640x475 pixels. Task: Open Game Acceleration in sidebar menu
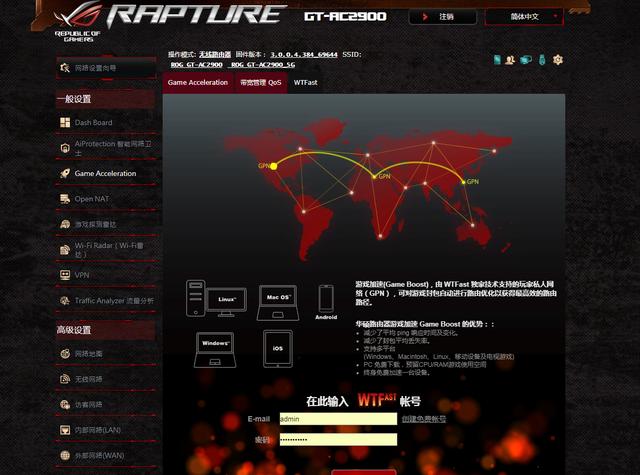[x=106, y=173]
